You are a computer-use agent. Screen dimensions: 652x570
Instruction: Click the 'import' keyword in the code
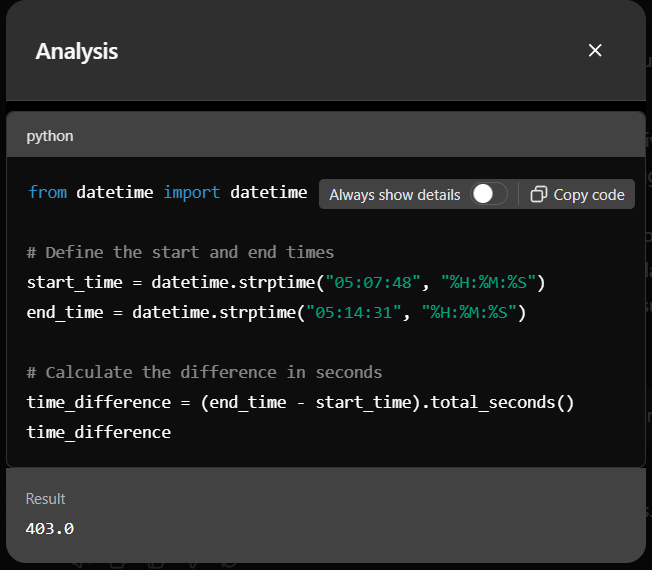191,192
